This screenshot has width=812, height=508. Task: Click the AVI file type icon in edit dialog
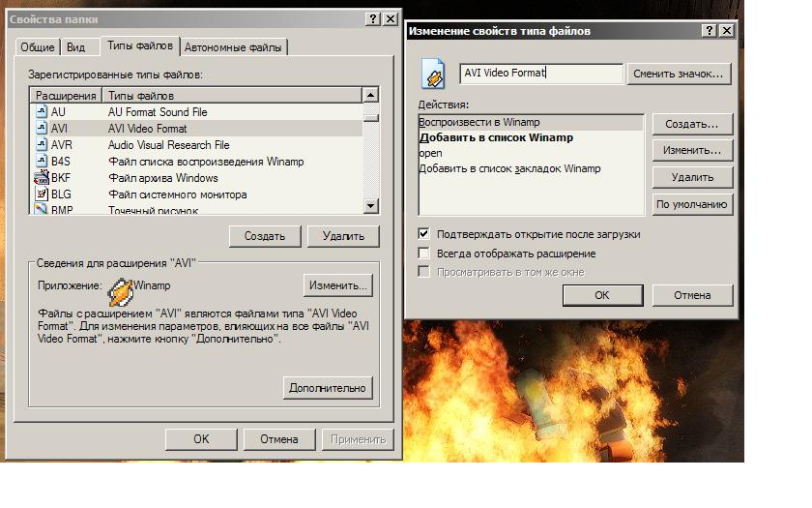tap(433, 74)
